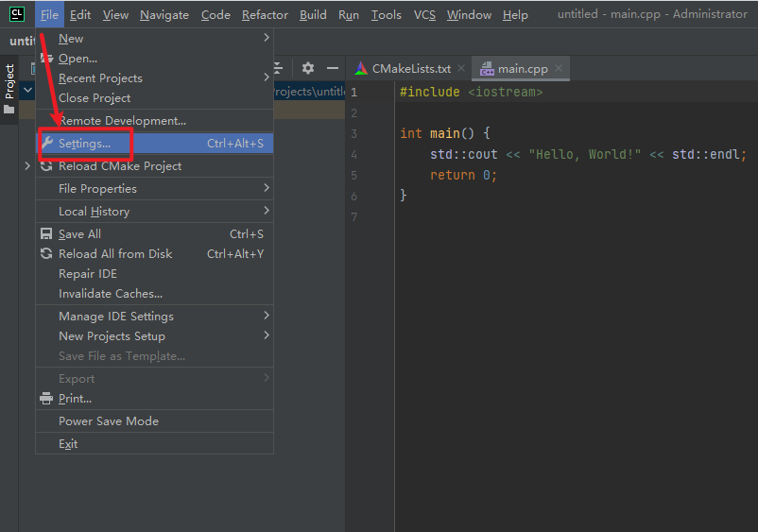Expand the Recent Projects submenu
758x532 pixels.
click(x=267, y=78)
